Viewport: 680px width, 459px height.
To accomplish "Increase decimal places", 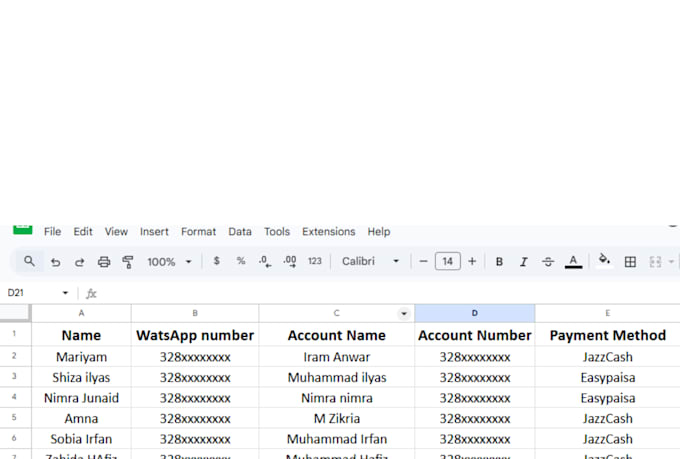I will (x=290, y=261).
